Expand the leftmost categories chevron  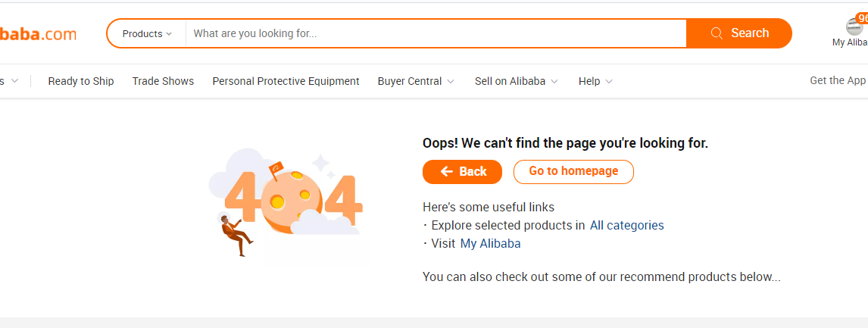point(14,81)
